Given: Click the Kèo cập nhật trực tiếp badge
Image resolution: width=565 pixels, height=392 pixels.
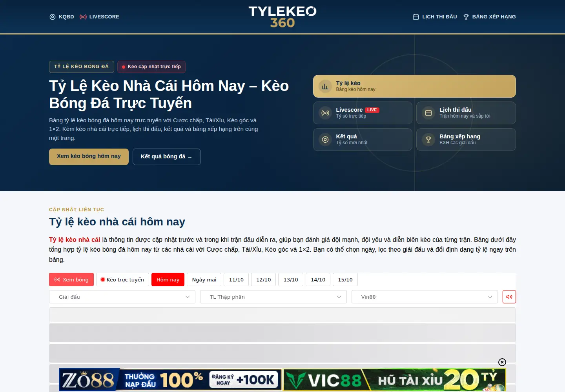Looking at the screenshot, I should pos(151,67).
